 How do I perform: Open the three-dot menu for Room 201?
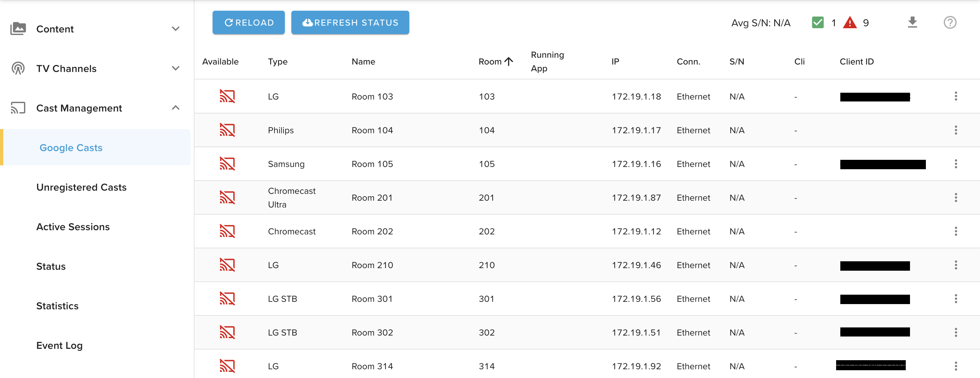click(x=955, y=197)
